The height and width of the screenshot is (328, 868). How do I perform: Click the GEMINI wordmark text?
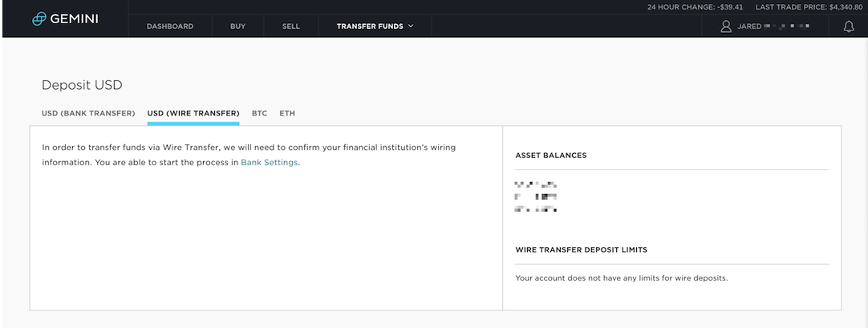pos(74,18)
